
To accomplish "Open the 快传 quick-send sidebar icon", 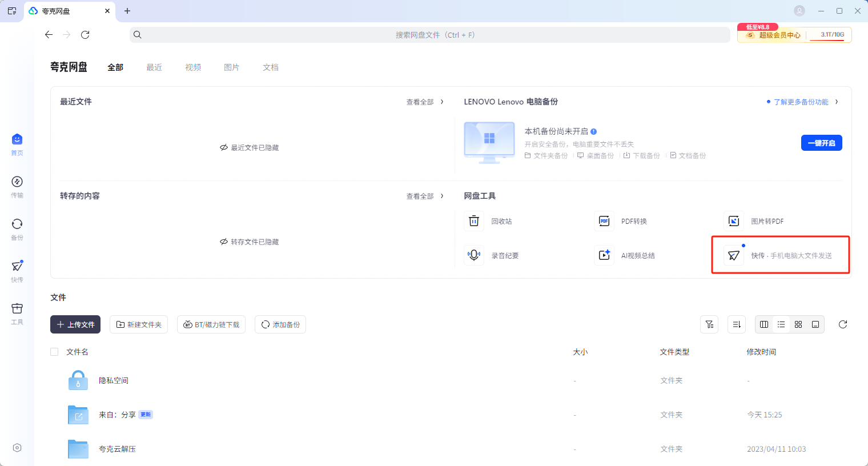I will click(17, 266).
